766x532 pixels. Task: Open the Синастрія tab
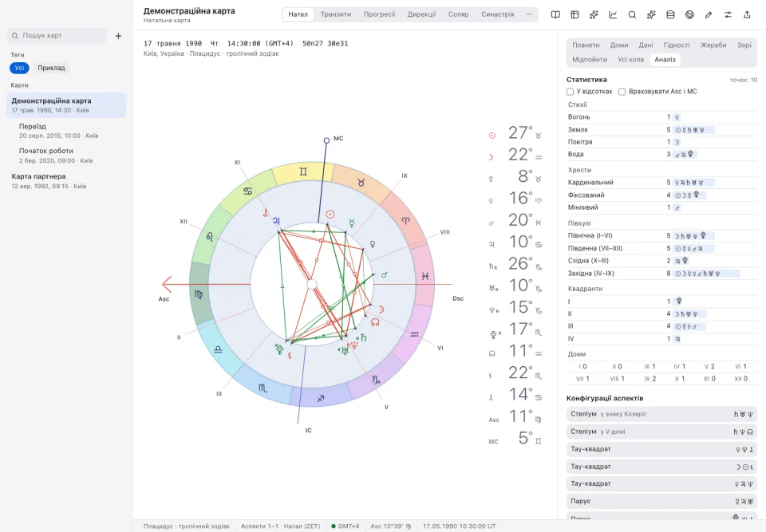[x=497, y=14]
